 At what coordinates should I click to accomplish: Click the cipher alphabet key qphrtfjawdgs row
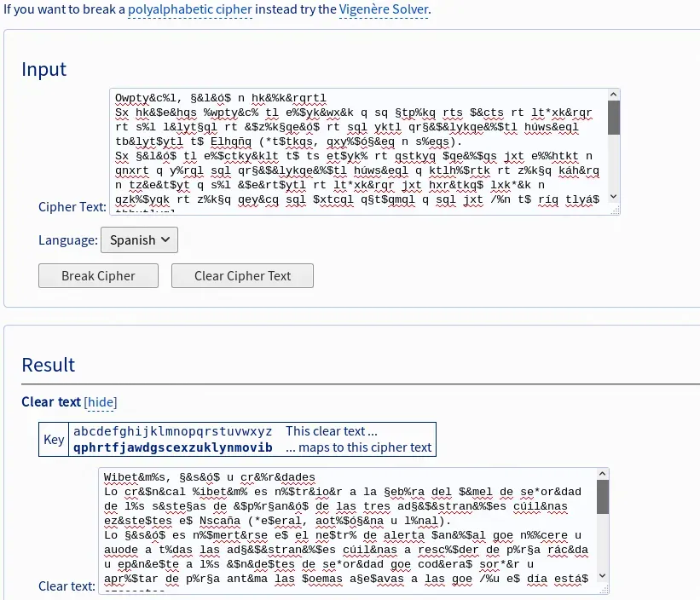tap(172, 447)
